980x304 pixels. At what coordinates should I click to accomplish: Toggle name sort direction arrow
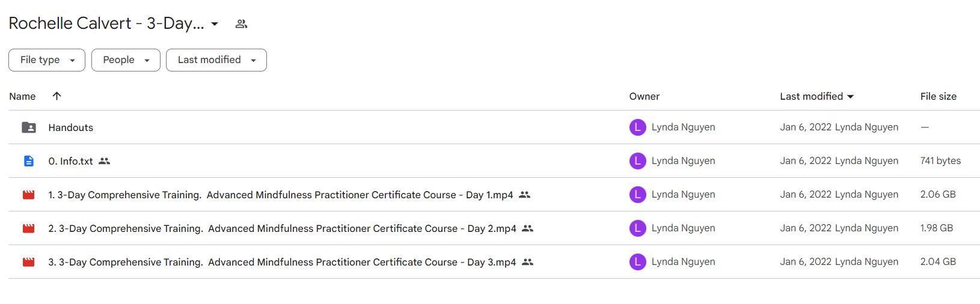(x=57, y=96)
